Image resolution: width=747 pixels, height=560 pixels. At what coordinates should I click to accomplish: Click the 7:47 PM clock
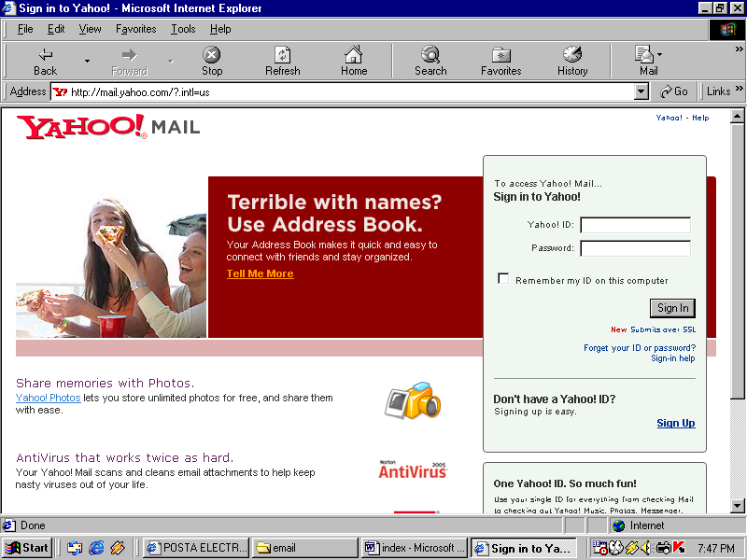tap(715, 549)
